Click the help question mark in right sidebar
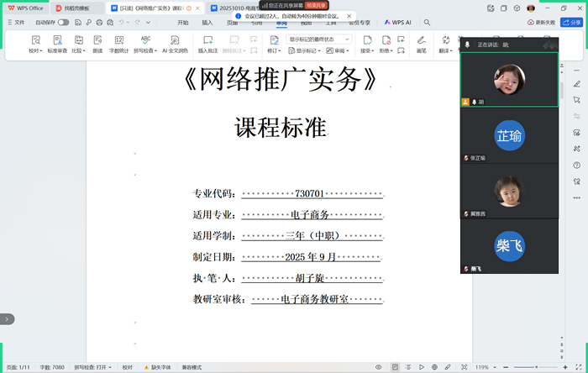The image size is (588, 373). point(577,164)
